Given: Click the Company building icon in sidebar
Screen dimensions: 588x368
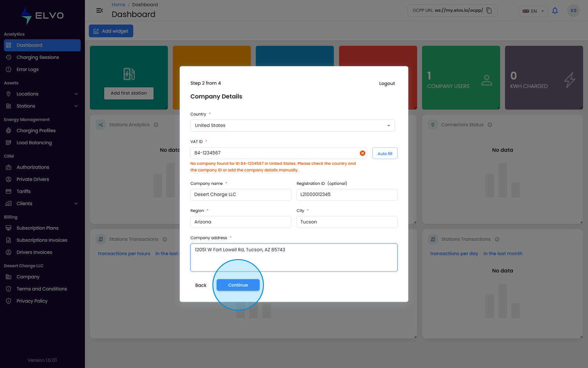Looking at the screenshot, I should click(8, 277).
